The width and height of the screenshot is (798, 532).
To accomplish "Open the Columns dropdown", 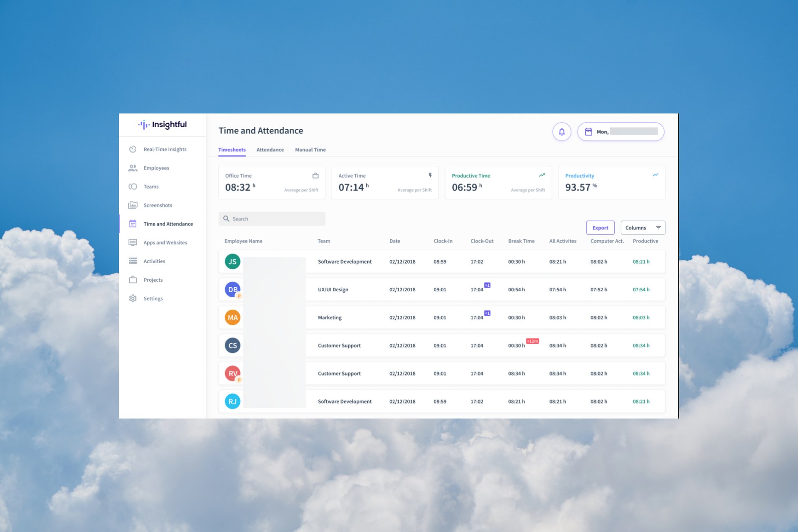I will pos(643,228).
